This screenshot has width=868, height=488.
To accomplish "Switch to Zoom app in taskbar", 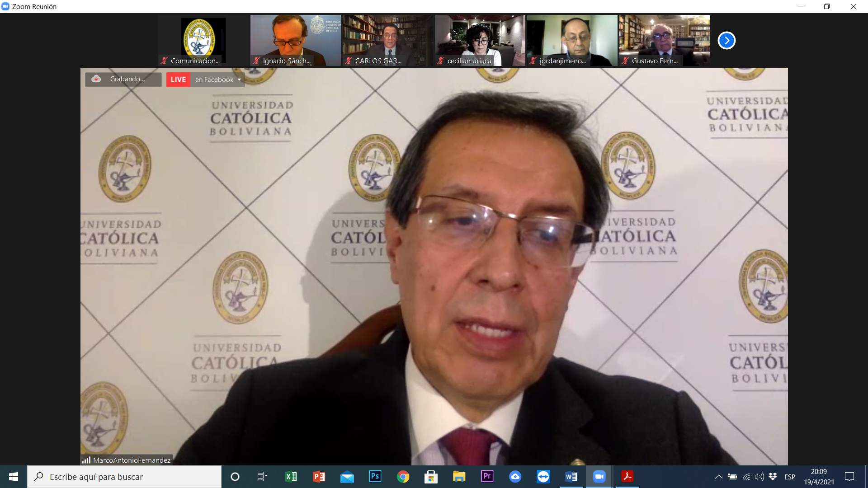I will click(599, 477).
